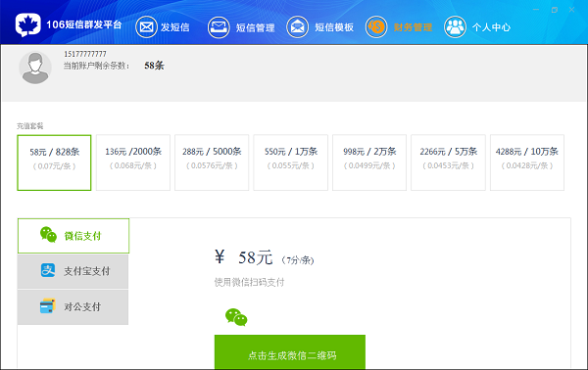Click the 充值套餐 heading
Viewport: 588px width, 370px height.
point(30,126)
